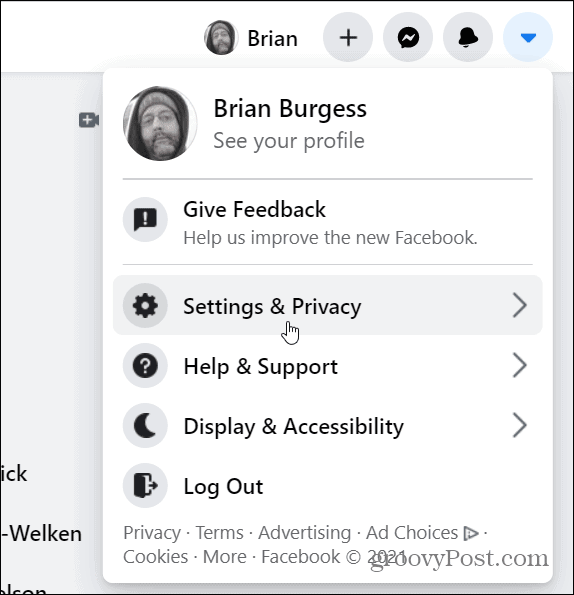Image resolution: width=574 pixels, height=595 pixels.
Task: Open Messenger from the top bar
Action: [x=408, y=37]
